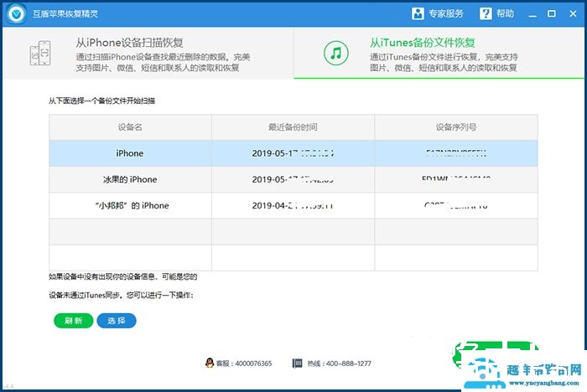Viewport: 587px width, 392px height.
Task: Switch to 从iTunes备份文件恢复 tab
Action: (x=439, y=53)
